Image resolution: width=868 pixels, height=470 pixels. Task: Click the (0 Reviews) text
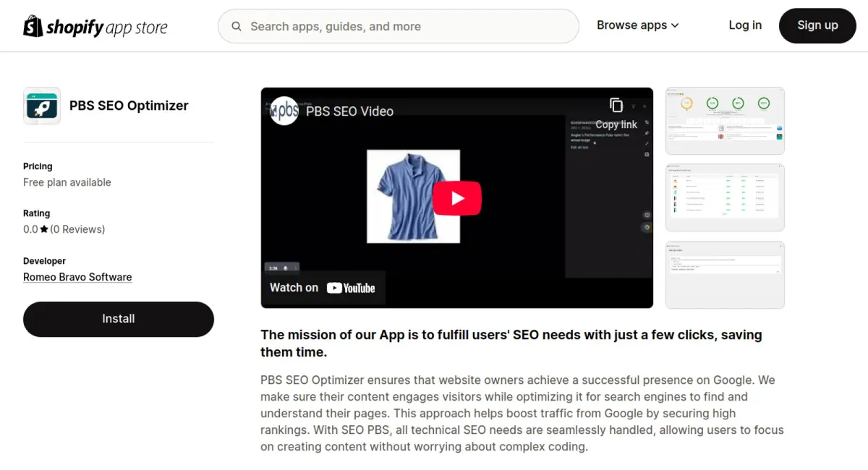pos(77,229)
